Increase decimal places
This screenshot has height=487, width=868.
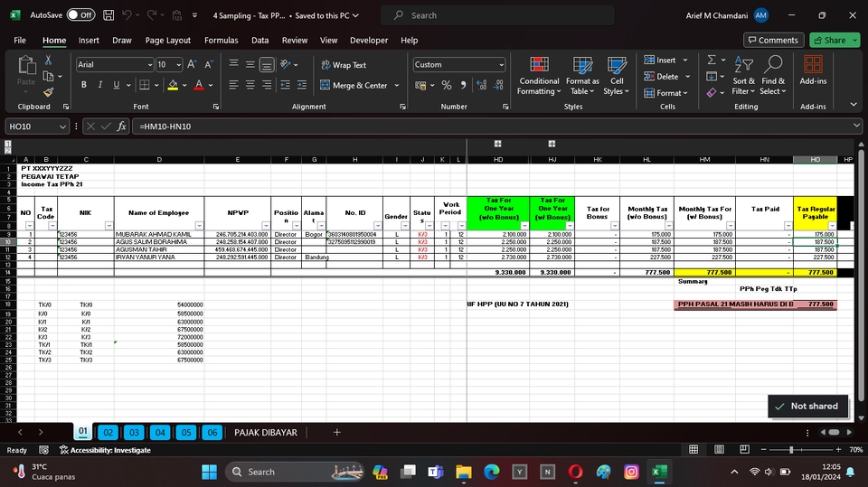[482, 85]
